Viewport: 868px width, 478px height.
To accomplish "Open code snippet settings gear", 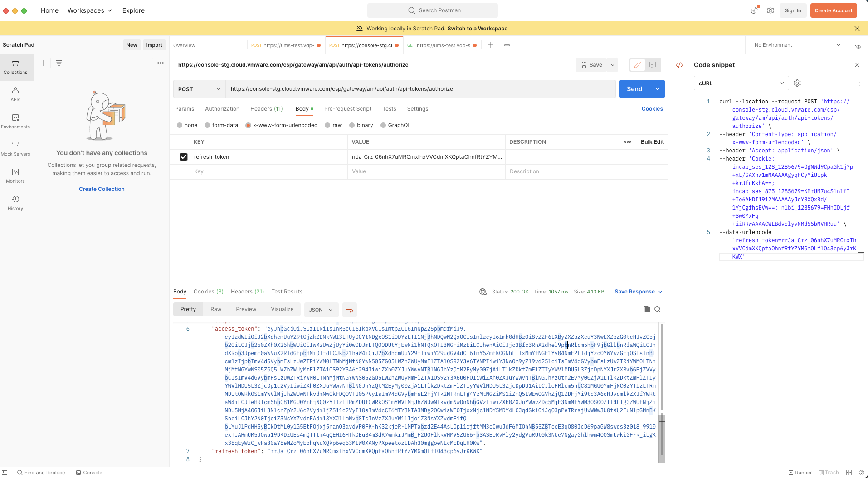I will point(797,83).
